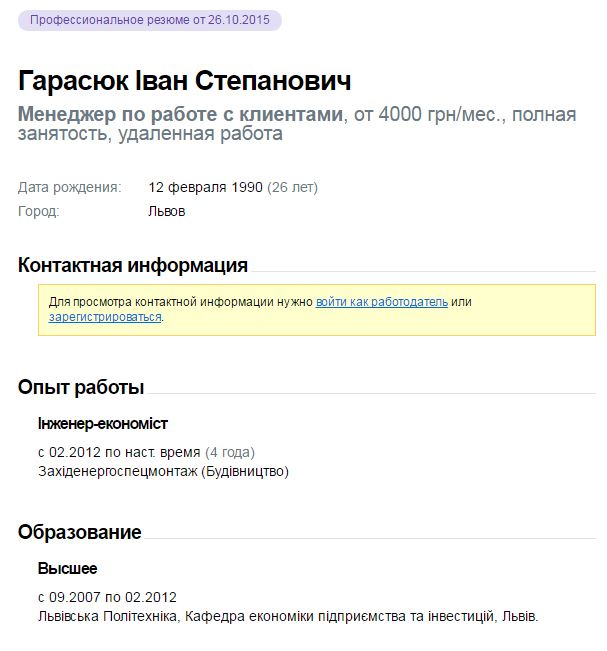Click the employment period "с 02.2012 по наст. время"
Screen dimensions: 607x651
[x=120, y=451]
